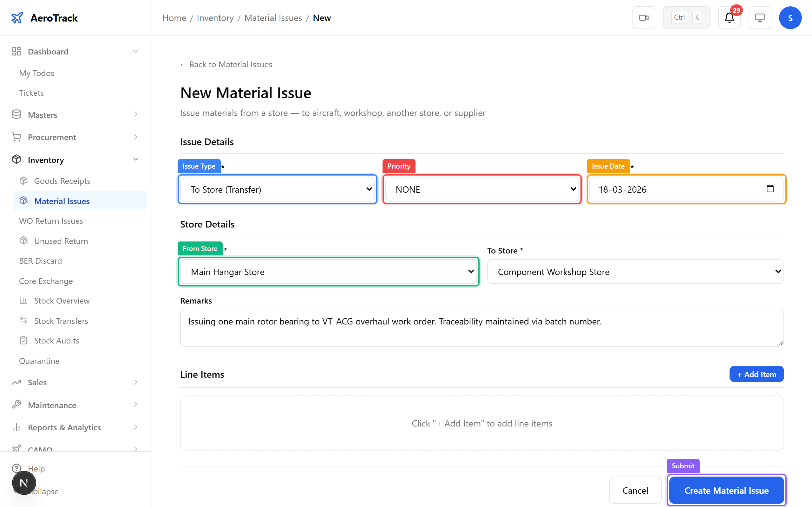Select Goods Receipts in the sidebar
This screenshot has height=507, width=812.
point(62,181)
